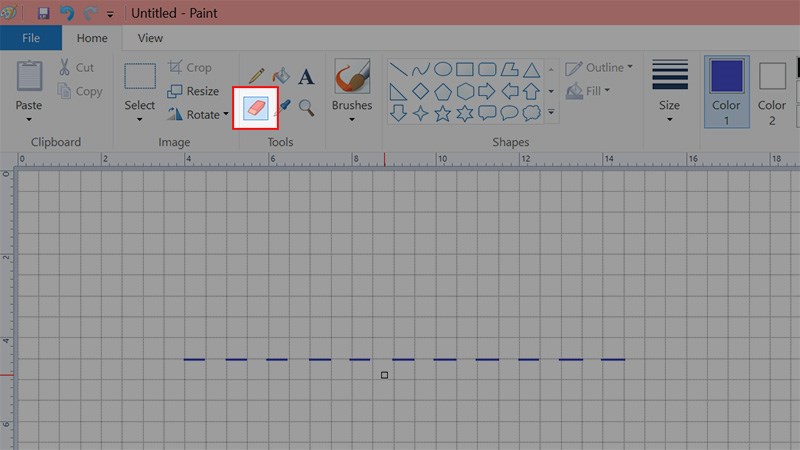This screenshot has width=800, height=450.
Task: Select the Eraser tool
Action: (x=256, y=107)
